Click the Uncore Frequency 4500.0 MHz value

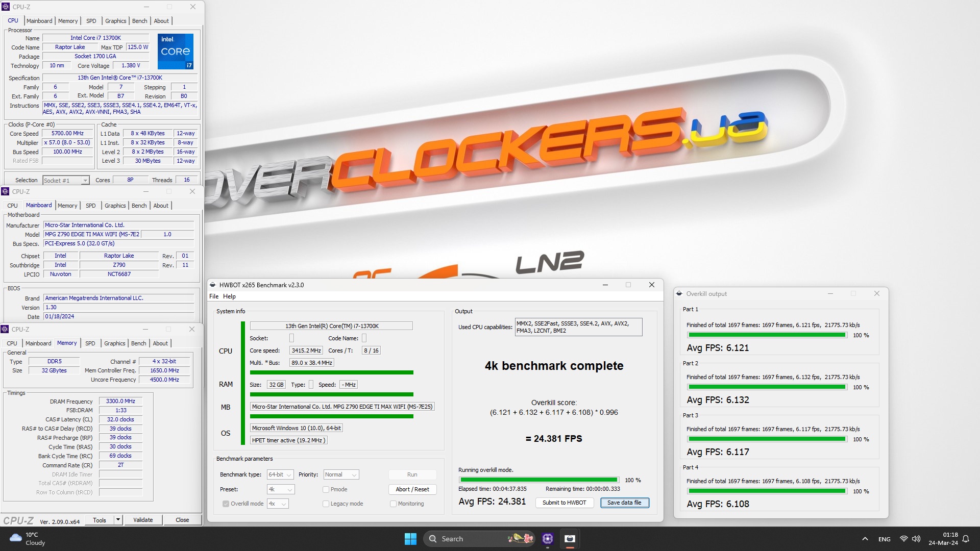pyautogui.click(x=164, y=380)
